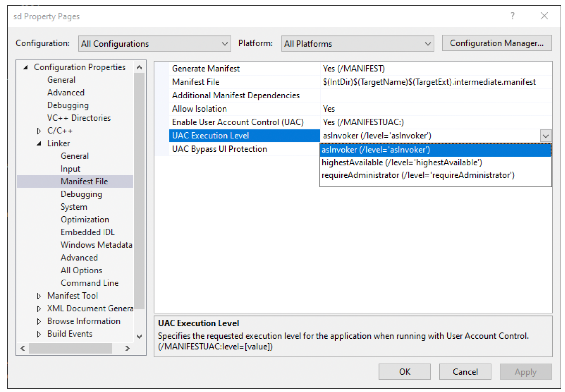The width and height of the screenshot is (565, 392).
Task: Choose asInvoker from the dropdown list
Action: pos(435,150)
